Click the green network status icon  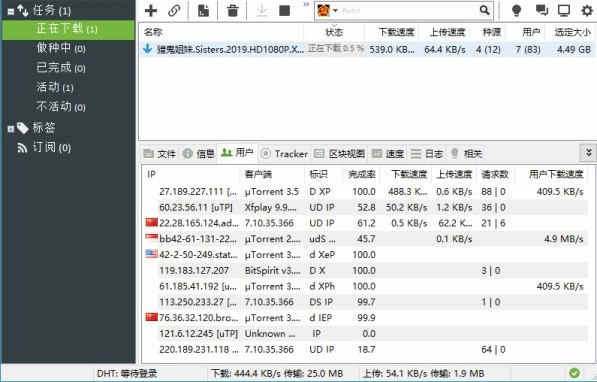click(x=574, y=373)
